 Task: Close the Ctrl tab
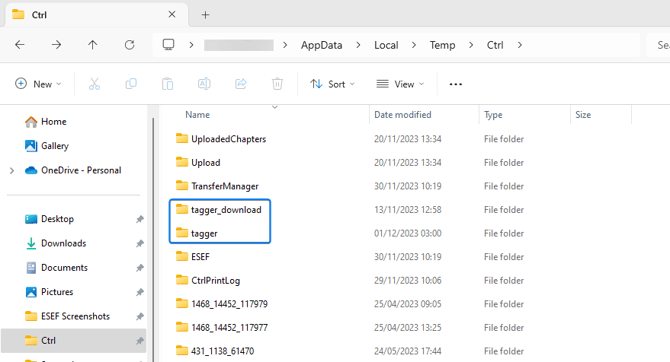172,15
